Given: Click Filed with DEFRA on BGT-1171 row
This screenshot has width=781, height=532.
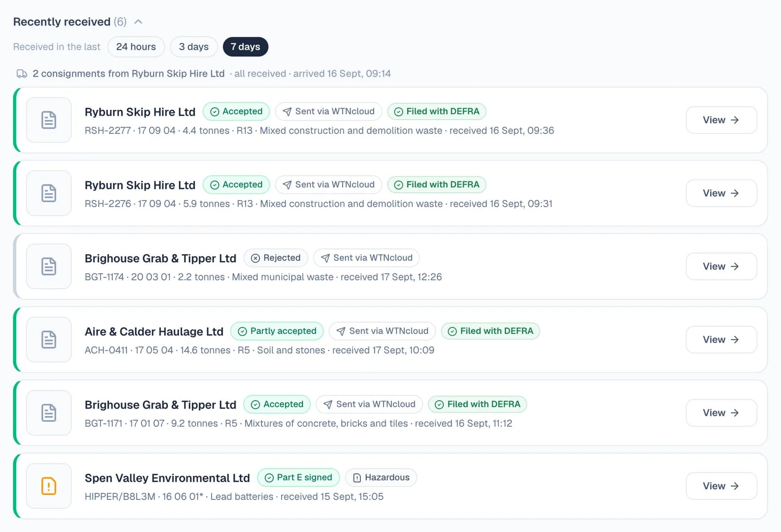Looking at the screenshot, I should [478, 404].
